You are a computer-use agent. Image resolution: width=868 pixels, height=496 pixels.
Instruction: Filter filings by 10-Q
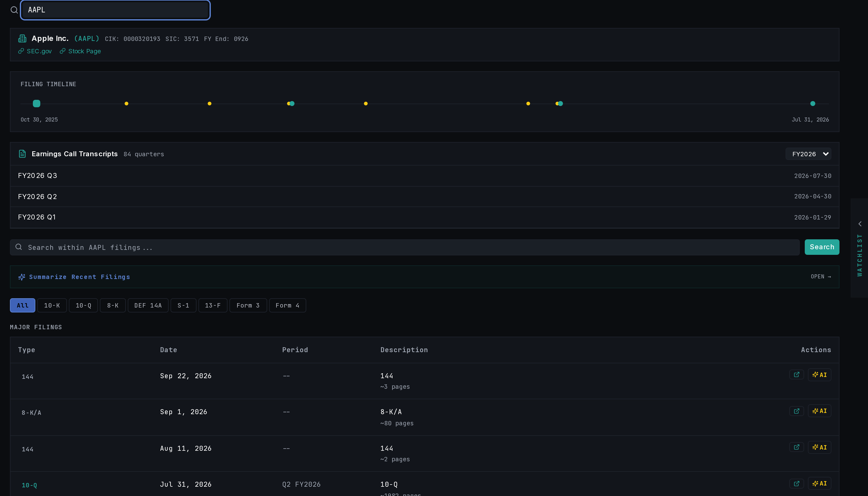point(83,306)
